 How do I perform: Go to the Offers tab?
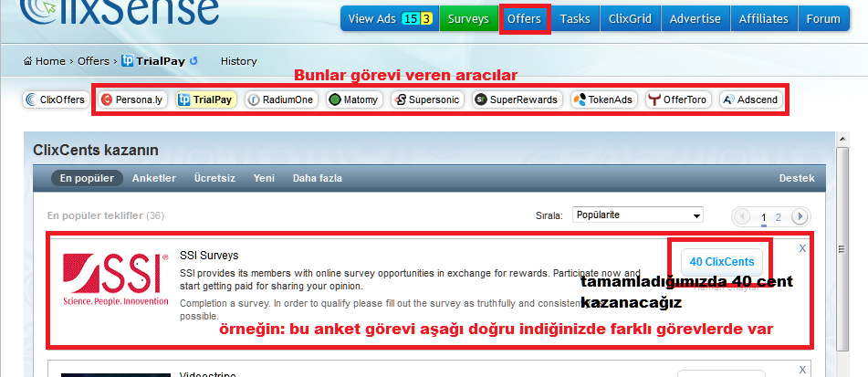point(524,19)
